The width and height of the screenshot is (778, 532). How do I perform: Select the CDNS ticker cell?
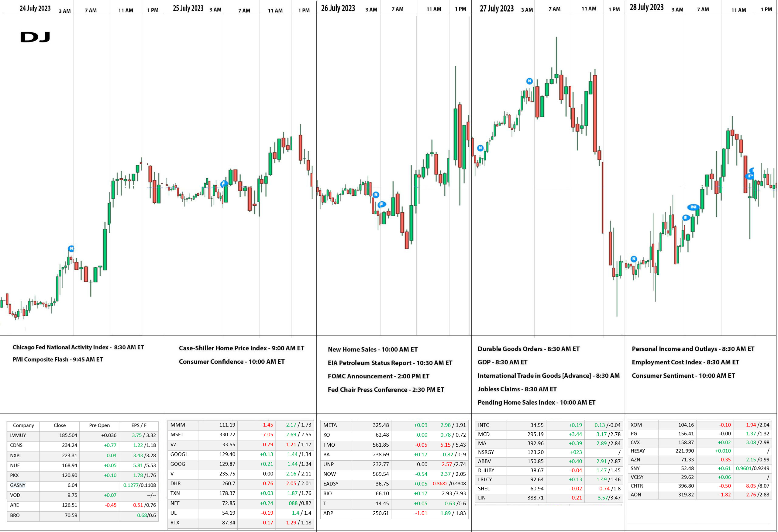tap(23, 445)
